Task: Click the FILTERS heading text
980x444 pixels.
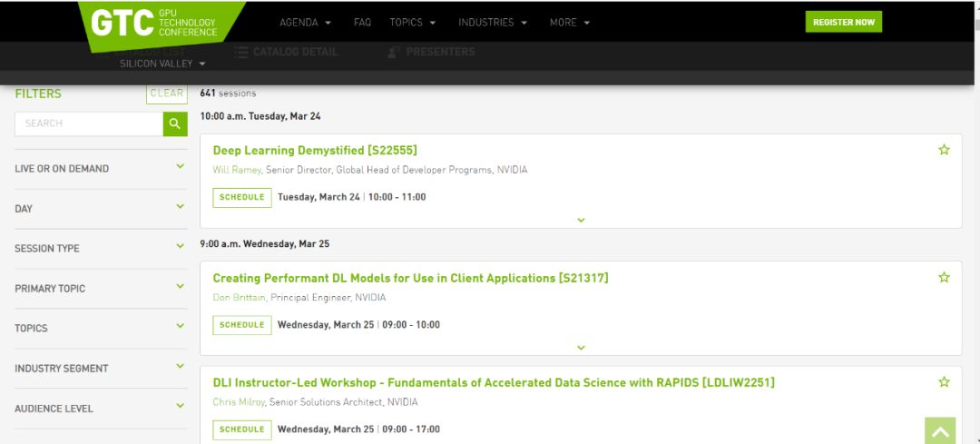Action: point(38,94)
